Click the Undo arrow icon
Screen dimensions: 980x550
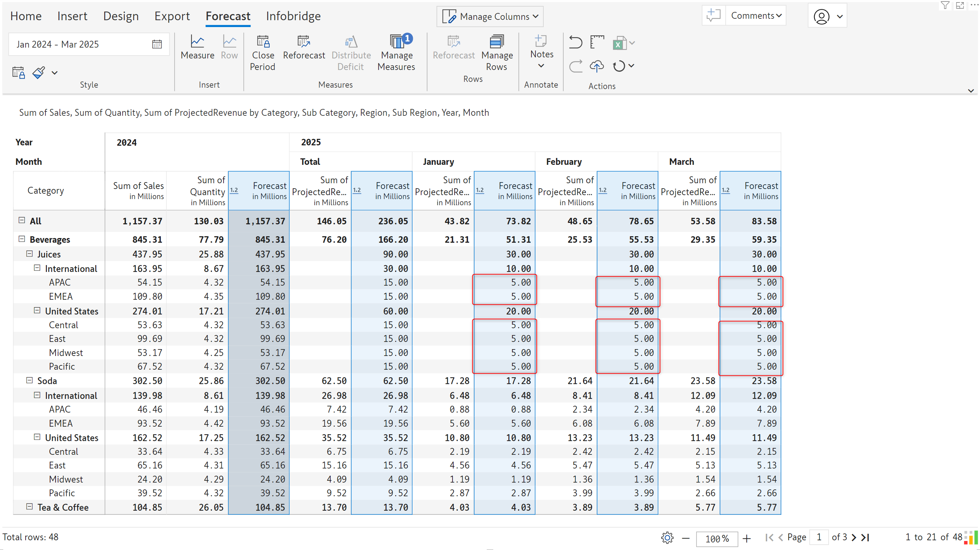575,42
